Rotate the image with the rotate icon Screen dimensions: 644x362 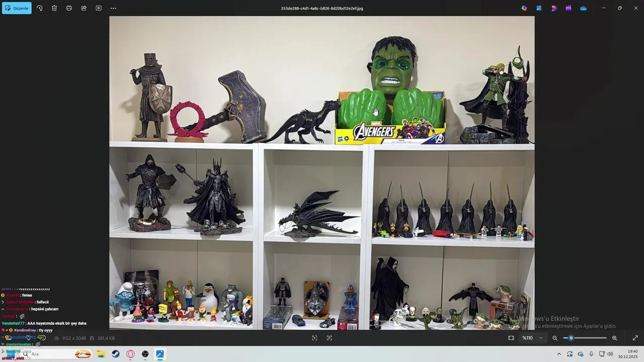40,8
